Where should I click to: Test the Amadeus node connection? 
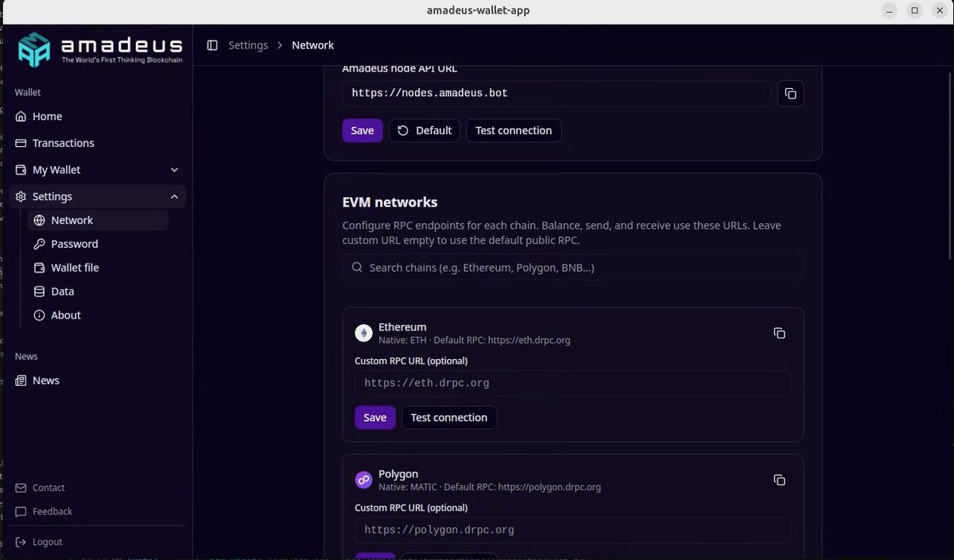[x=514, y=130]
